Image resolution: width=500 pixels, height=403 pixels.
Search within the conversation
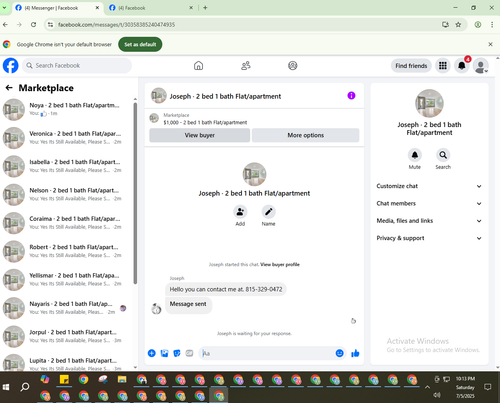click(x=443, y=155)
